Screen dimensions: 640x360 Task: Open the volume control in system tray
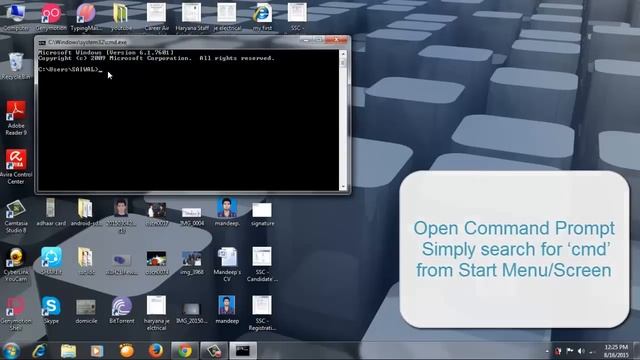click(x=581, y=351)
